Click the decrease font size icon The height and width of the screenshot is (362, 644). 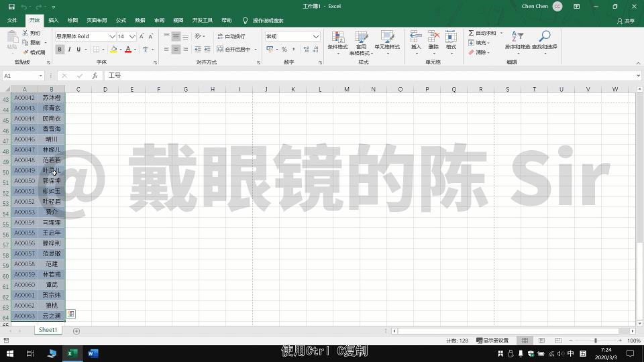(x=151, y=36)
